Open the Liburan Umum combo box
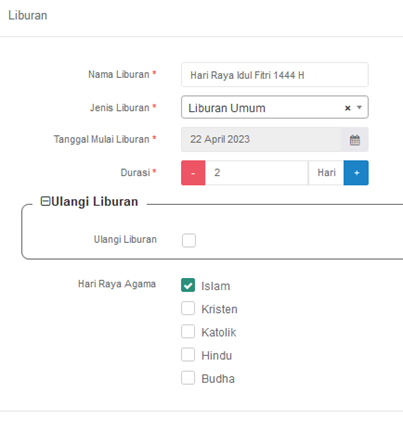 tap(275, 107)
